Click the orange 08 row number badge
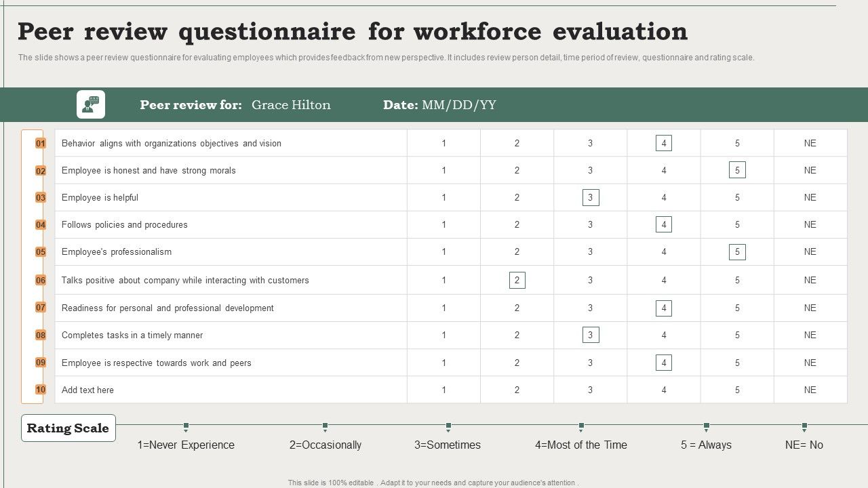The width and height of the screenshot is (868, 488). click(41, 335)
